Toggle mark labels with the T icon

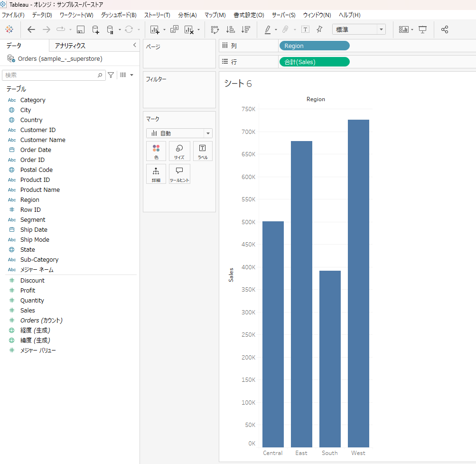(x=305, y=29)
